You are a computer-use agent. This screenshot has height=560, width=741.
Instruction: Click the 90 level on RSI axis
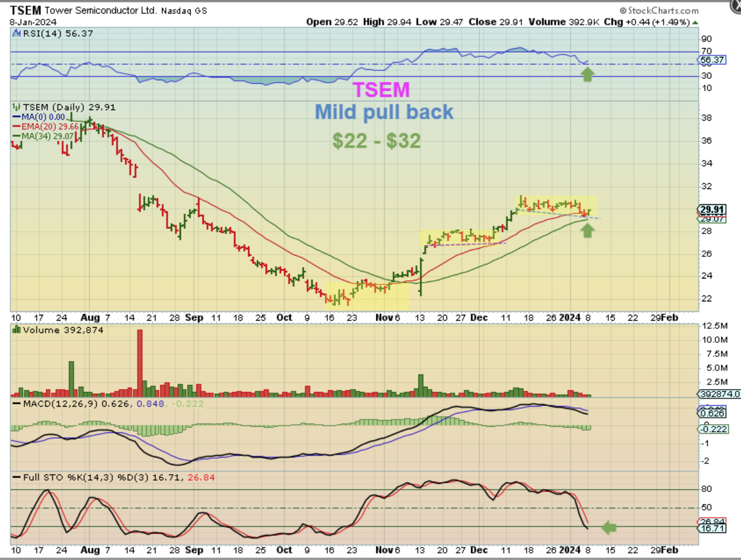click(x=706, y=39)
